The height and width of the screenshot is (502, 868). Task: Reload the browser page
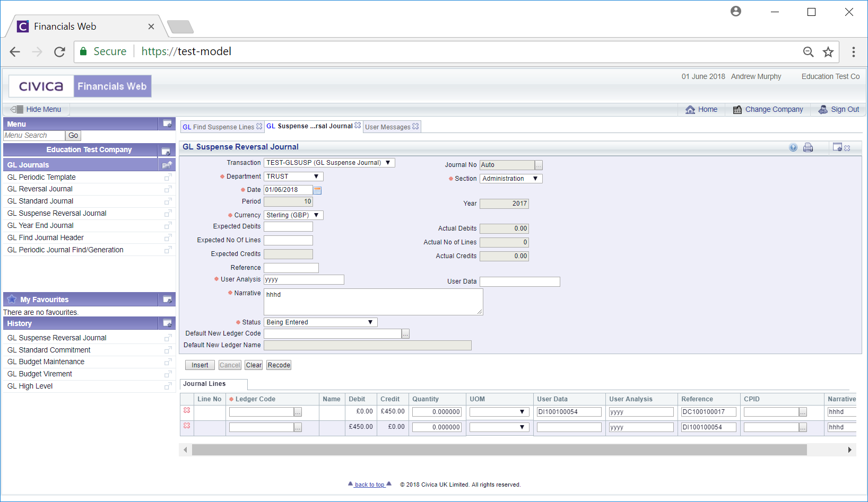coord(59,51)
